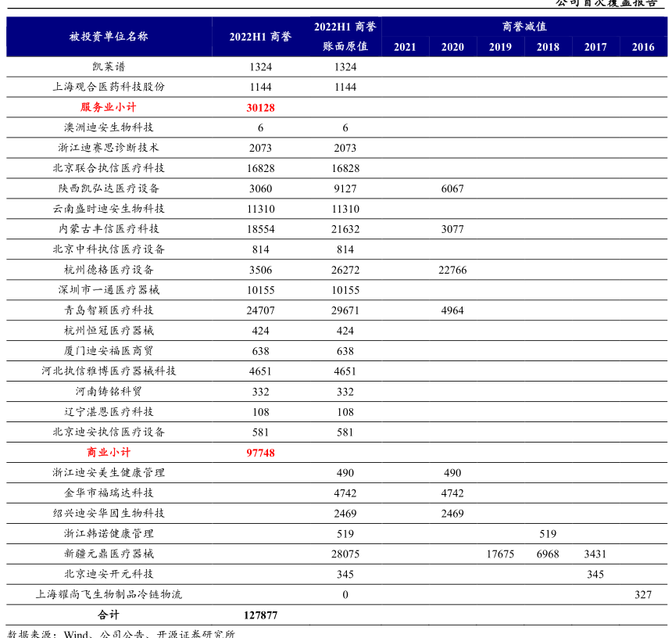Click the 2019 year column header
The image size is (672, 638).
(500, 47)
